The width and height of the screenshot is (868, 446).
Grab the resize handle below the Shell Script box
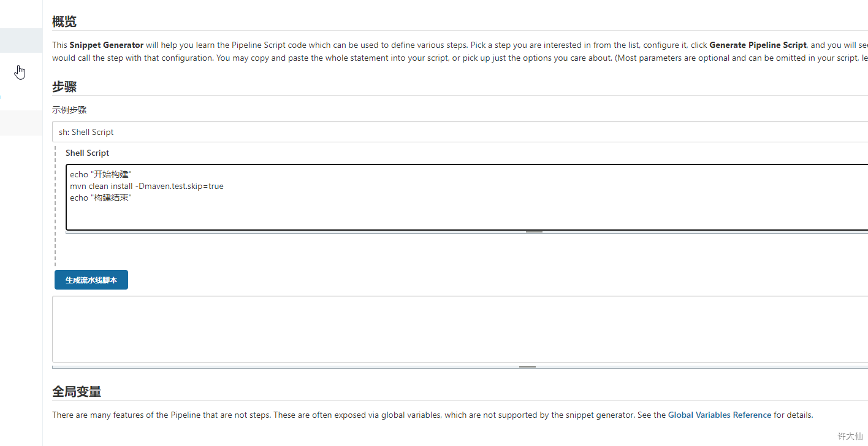click(x=534, y=233)
